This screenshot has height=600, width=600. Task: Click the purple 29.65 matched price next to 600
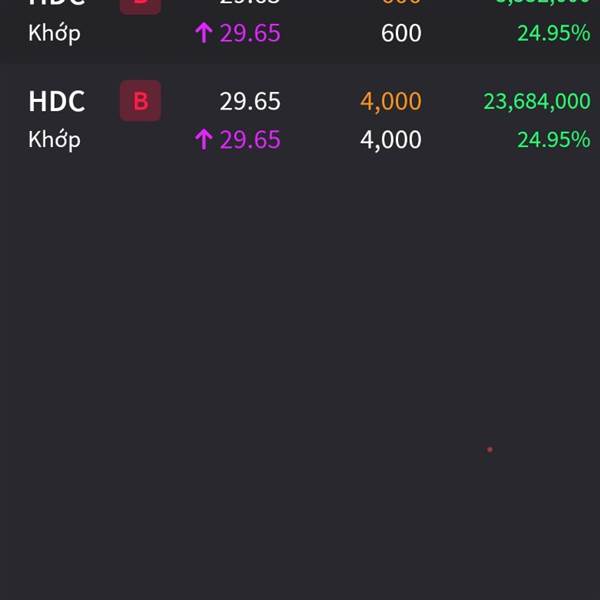(250, 33)
